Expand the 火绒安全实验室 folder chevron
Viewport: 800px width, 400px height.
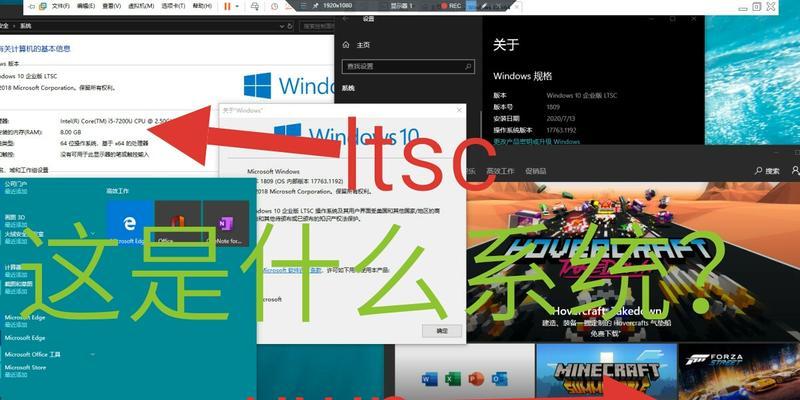pos(92,234)
